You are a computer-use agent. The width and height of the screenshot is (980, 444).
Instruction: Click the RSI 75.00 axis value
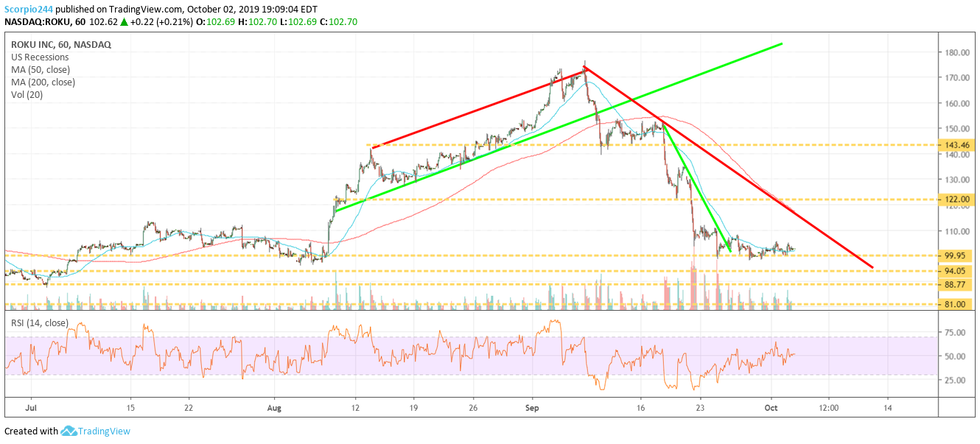955,333
